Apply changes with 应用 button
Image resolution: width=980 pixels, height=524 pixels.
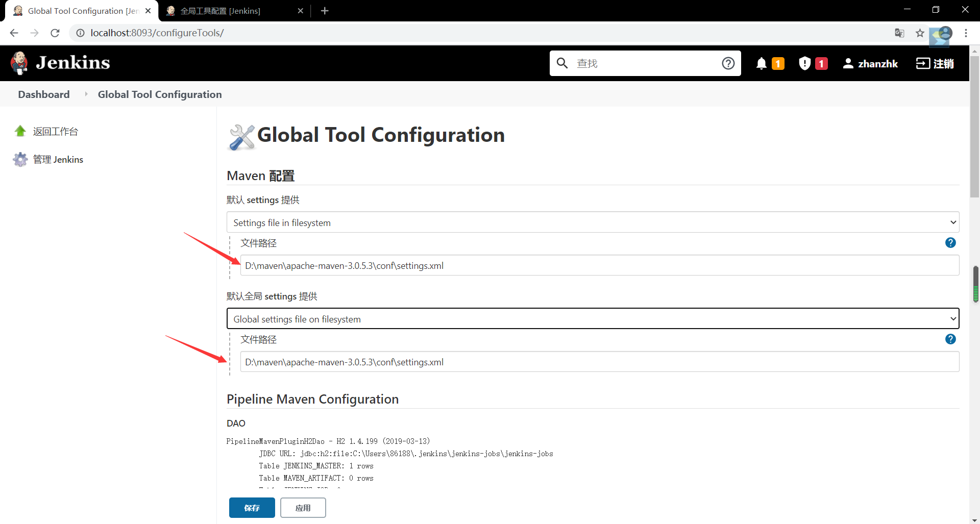point(303,508)
